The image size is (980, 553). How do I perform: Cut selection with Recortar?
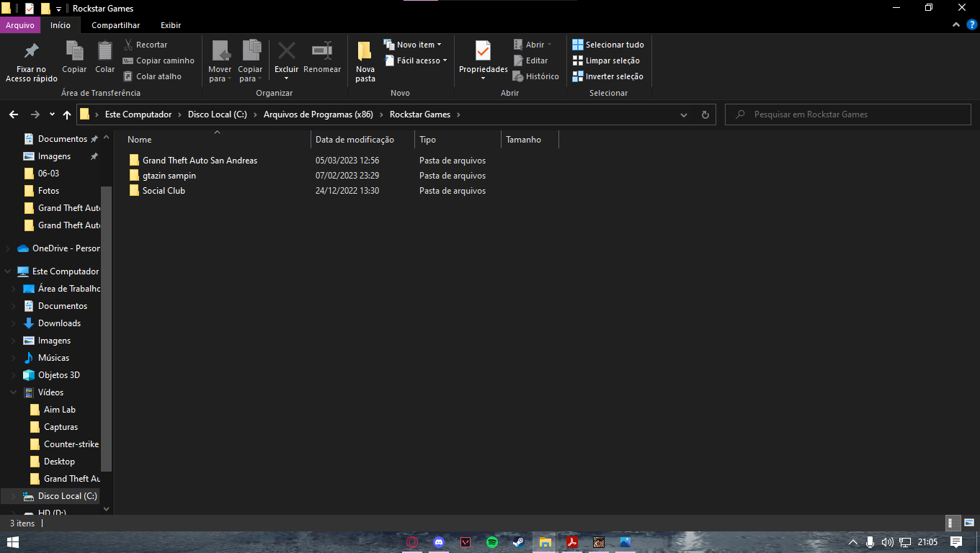(x=145, y=45)
